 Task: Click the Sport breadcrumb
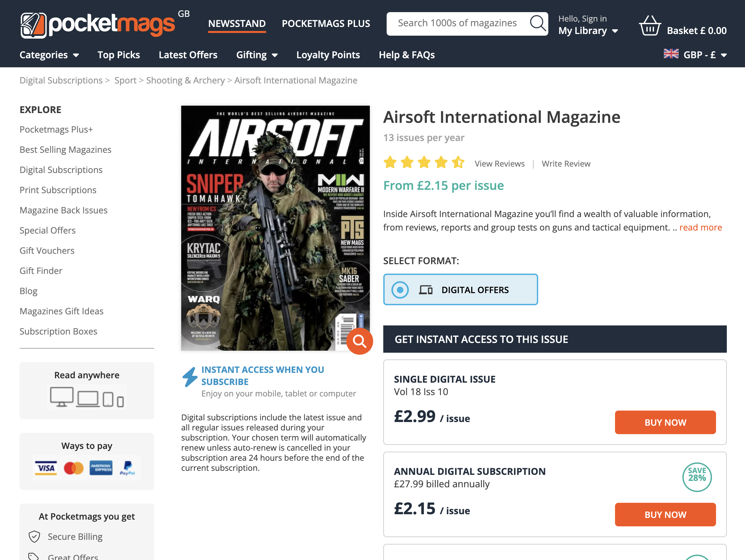[x=125, y=80]
